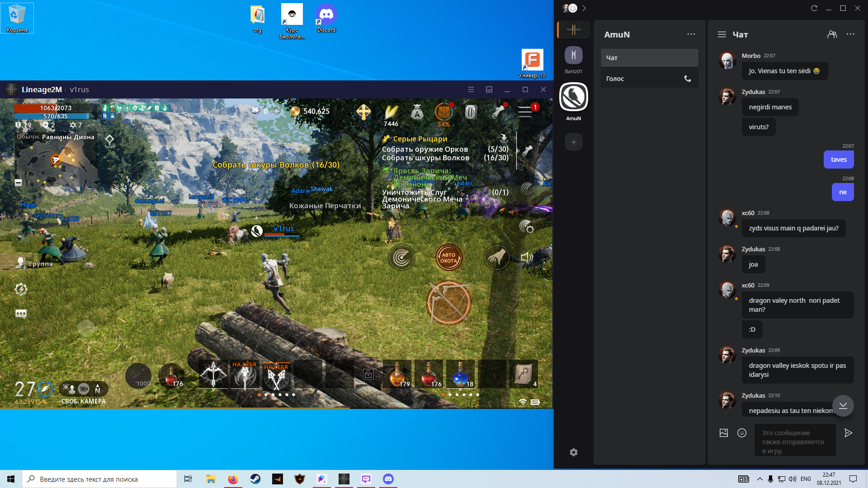Add a new community with plus button
868x488 pixels.
(574, 142)
